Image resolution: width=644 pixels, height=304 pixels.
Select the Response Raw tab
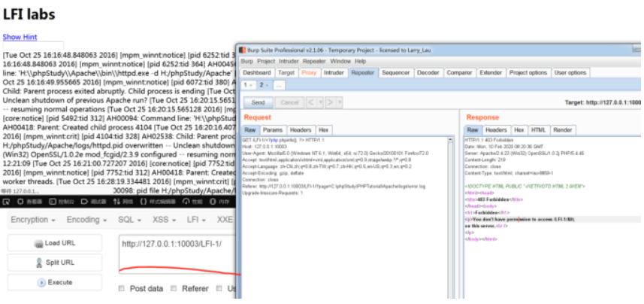(x=473, y=130)
